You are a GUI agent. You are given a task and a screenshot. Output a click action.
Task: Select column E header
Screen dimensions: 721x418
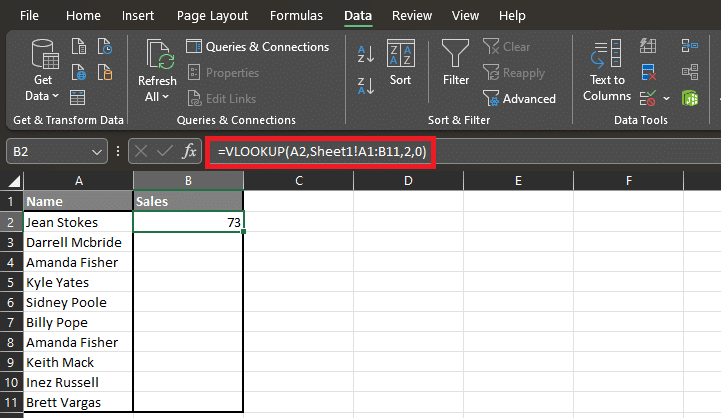518,181
